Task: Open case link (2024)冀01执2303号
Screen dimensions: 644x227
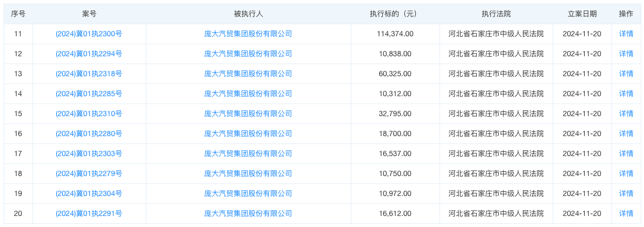Action: [89, 153]
